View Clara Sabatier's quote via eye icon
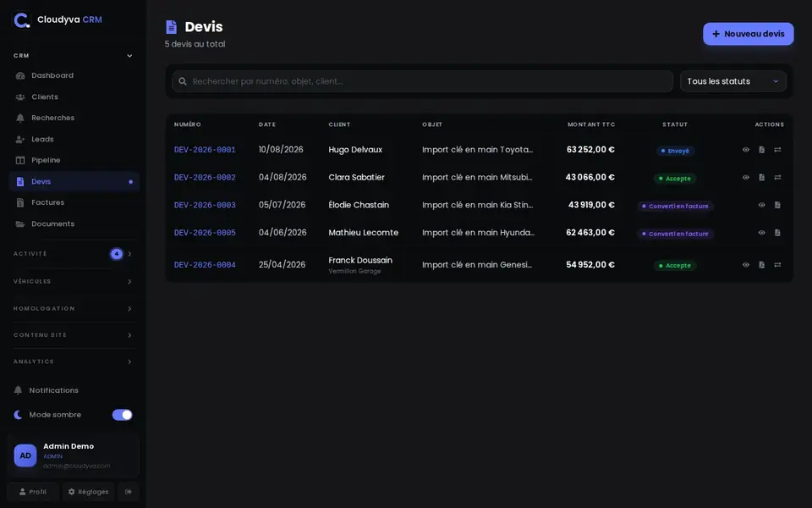This screenshot has height=508, width=812. tap(746, 177)
